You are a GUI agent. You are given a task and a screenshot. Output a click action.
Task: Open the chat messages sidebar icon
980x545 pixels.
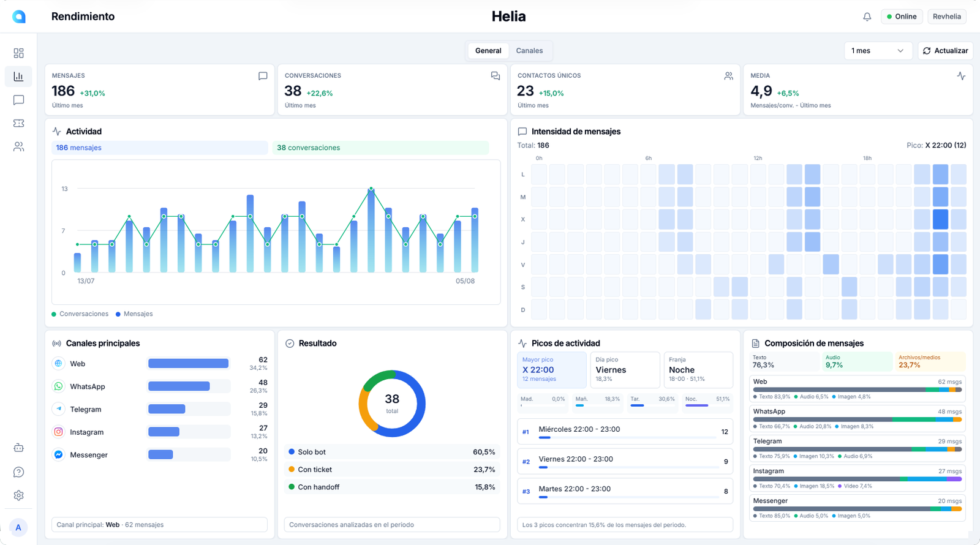pos(19,100)
